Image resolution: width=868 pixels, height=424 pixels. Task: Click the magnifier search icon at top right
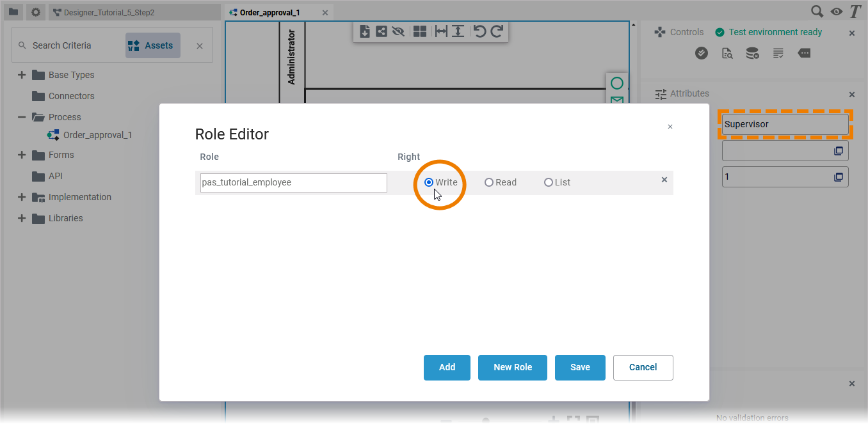(x=817, y=12)
